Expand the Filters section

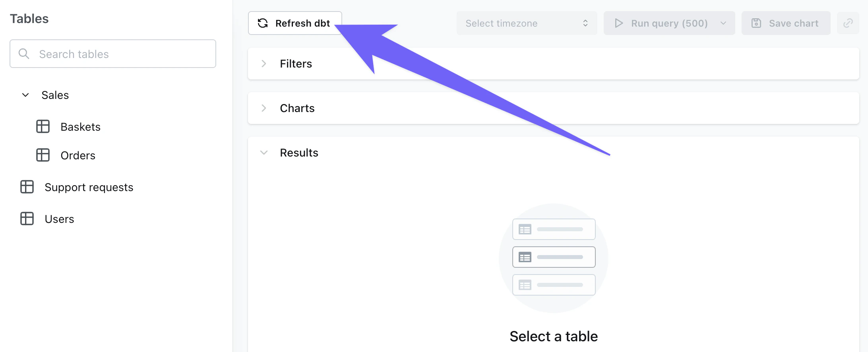(263, 64)
